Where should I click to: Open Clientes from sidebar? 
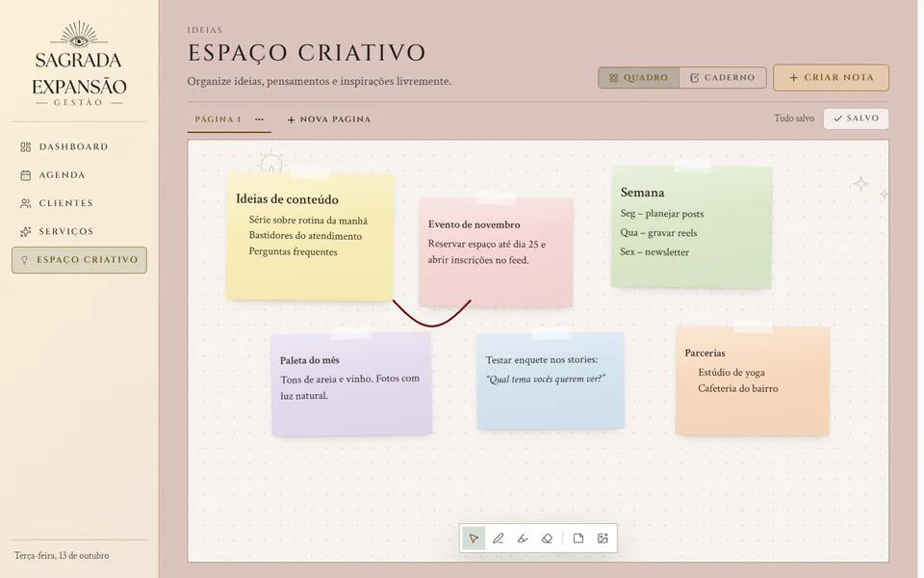tap(79, 203)
